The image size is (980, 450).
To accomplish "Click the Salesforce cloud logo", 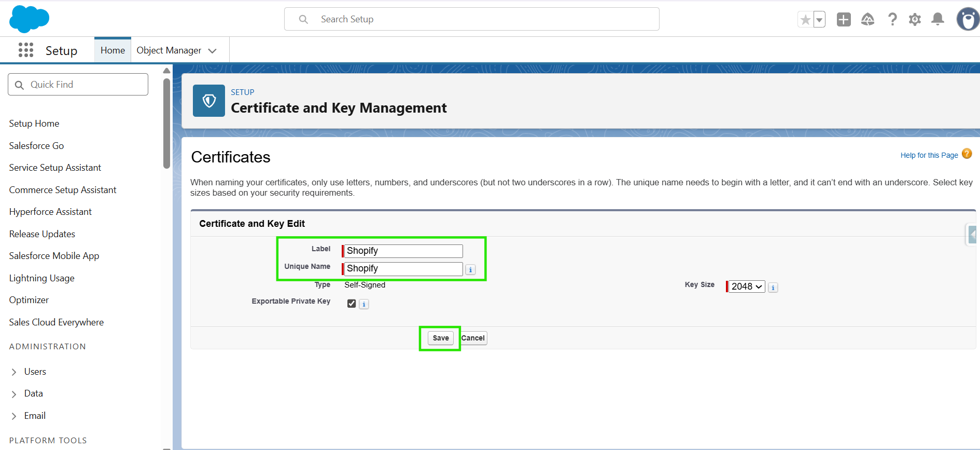I will [x=29, y=19].
